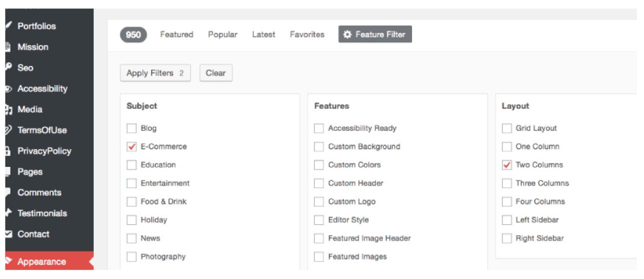Screen dimensions: 644x279
Task: Check the Holiday checkbox
Action: 131,220
